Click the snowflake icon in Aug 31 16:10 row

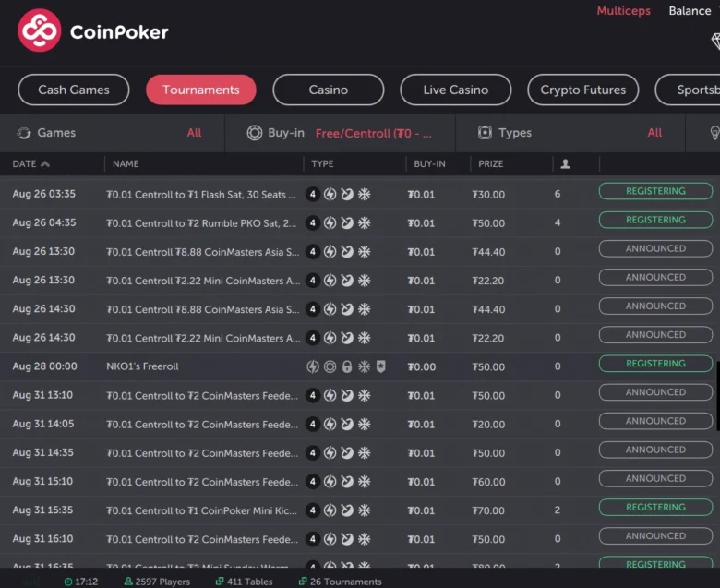364,539
